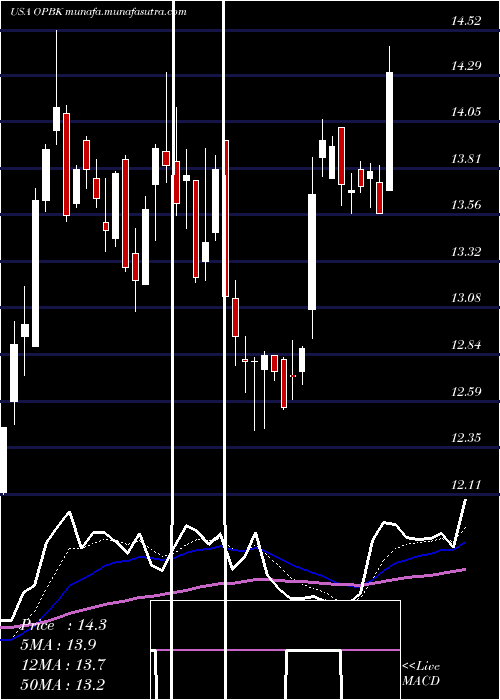Click the 14.52 price axis label
500x700 pixels.
click(x=466, y=21)
